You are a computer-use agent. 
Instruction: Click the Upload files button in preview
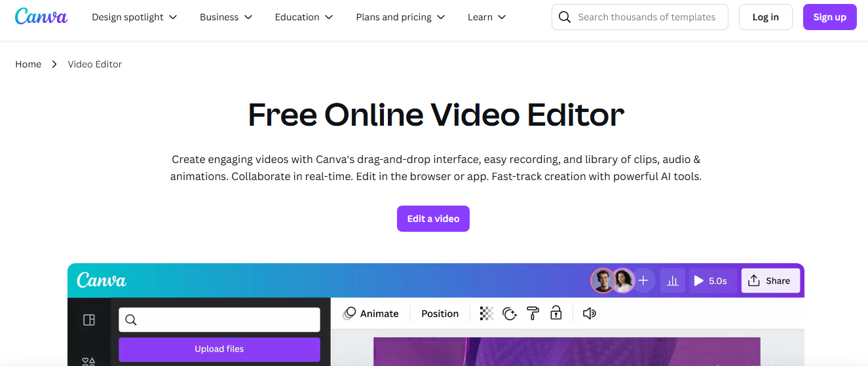point(219,349)
